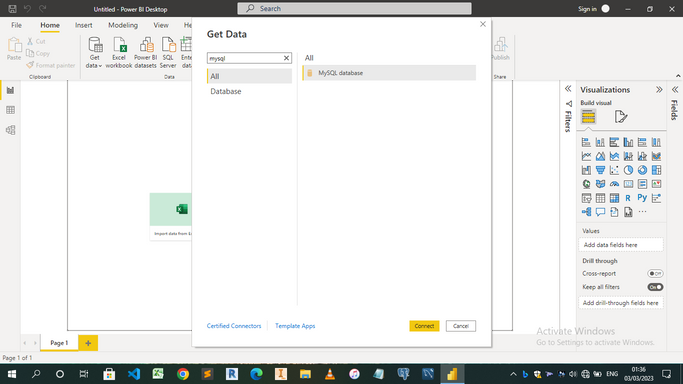Open Template Apps link
Screen dimensions: 683x384
click(x=295, y=326)
